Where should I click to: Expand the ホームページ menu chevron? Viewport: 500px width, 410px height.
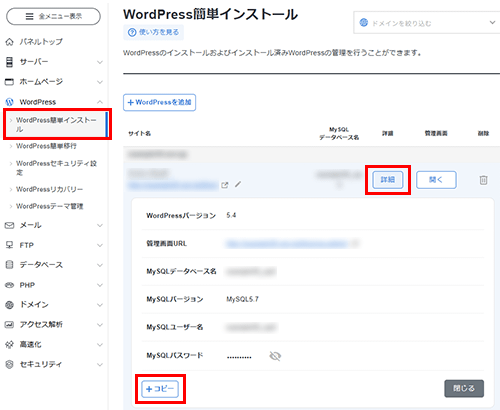100,82
